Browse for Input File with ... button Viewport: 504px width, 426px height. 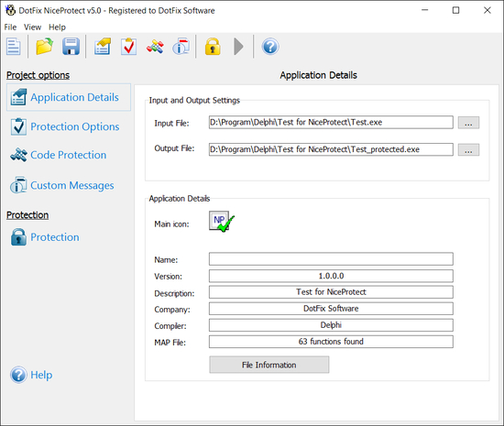pos(468,123)
